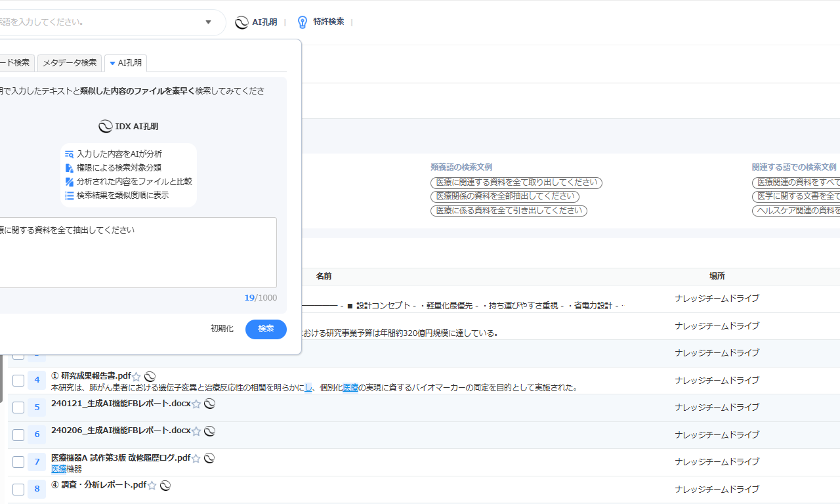The width and height of the screenshot is (840, 504).
Task: Sort by the 名前 column header
Action: [324, 276]
